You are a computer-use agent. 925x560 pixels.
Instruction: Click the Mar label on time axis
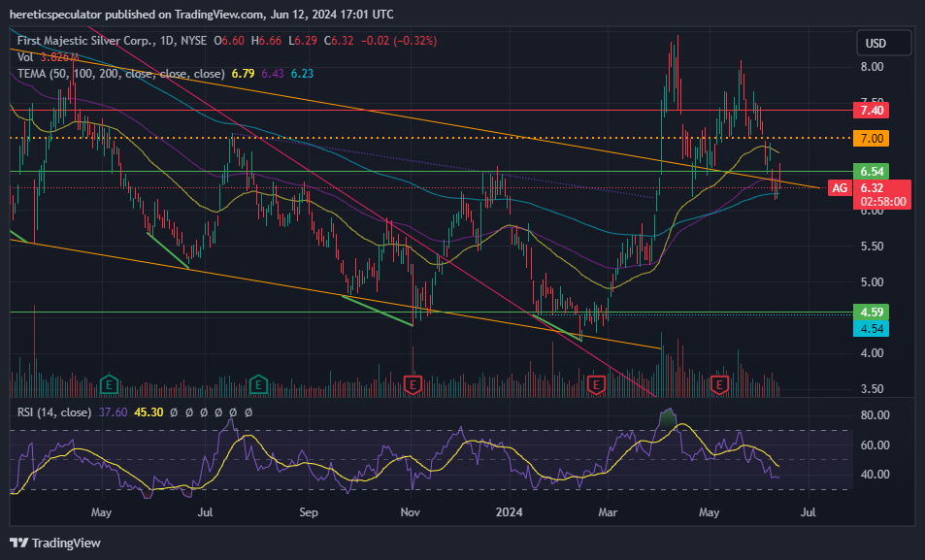tap(608, 512)
